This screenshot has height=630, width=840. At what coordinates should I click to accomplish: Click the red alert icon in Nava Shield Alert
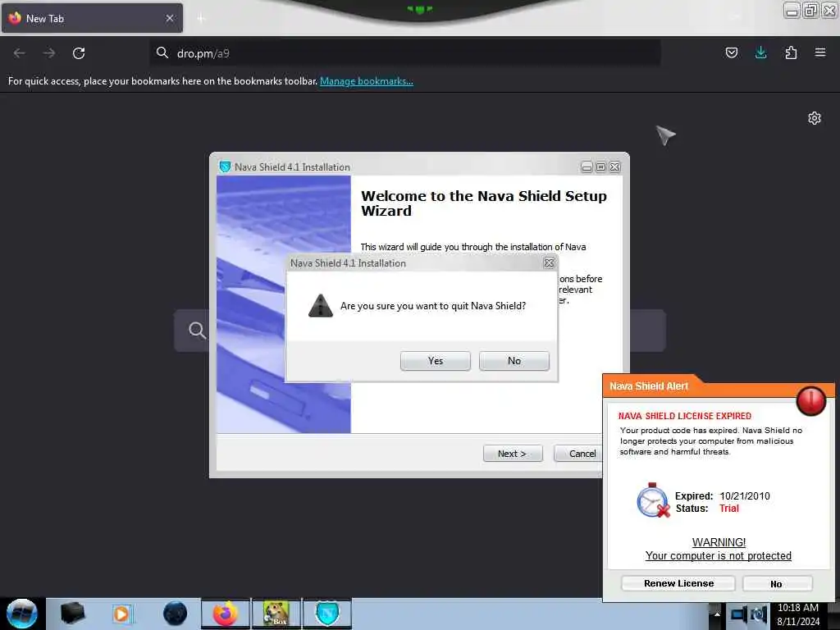[810, 400]
